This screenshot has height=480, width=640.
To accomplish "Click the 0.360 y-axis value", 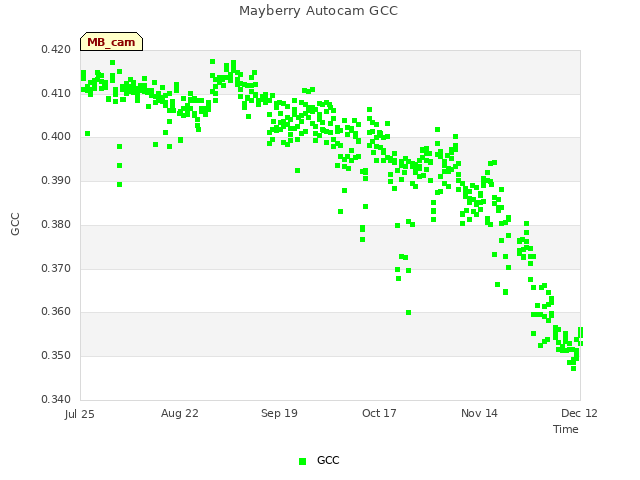I will (56, 312).
